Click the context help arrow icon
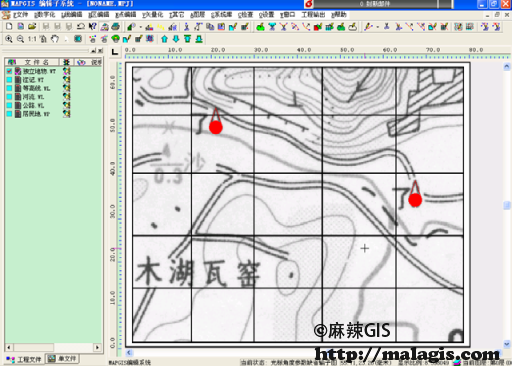Viewport: 514px width, 366px height. [x=93, y=26]
